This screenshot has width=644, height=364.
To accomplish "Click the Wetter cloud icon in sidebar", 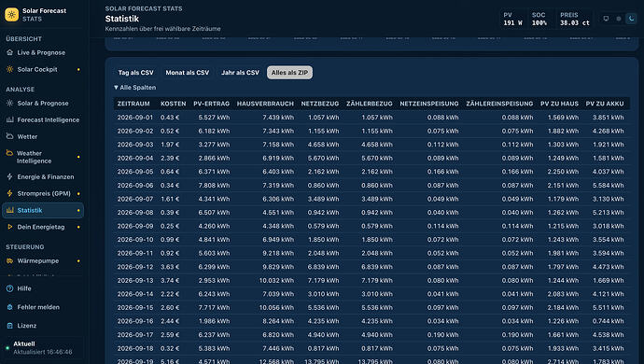I will [10, 136].
